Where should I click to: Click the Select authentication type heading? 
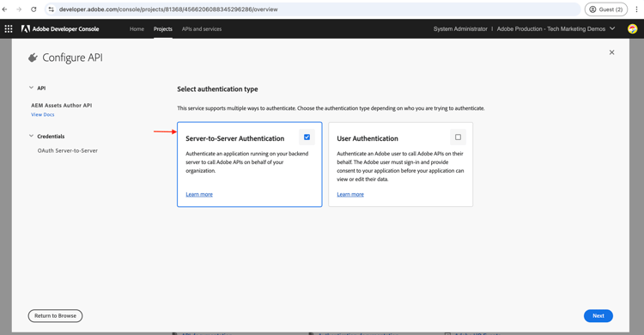(x=217, y=88)
